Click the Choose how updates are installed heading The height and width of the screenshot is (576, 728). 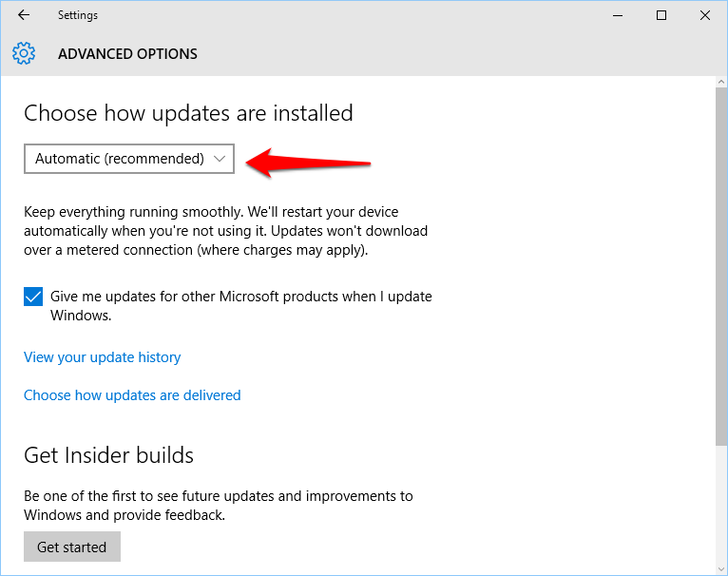tap(188, 114)
